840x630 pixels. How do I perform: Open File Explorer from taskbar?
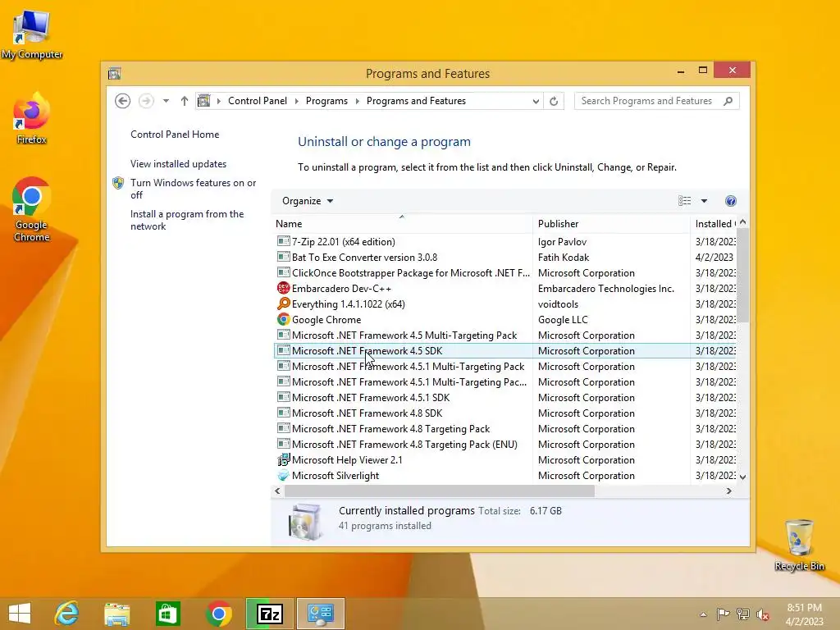116,614
